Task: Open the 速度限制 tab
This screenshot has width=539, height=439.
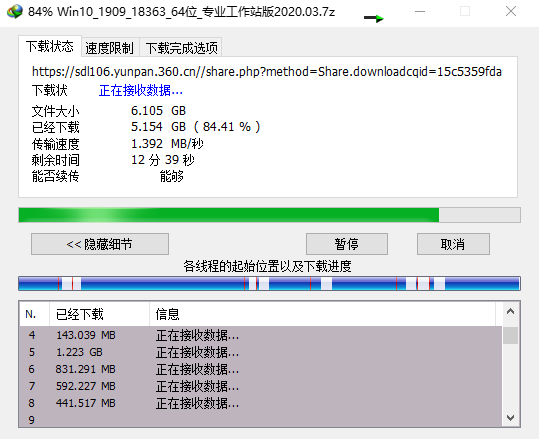Action: pos(109,48)
